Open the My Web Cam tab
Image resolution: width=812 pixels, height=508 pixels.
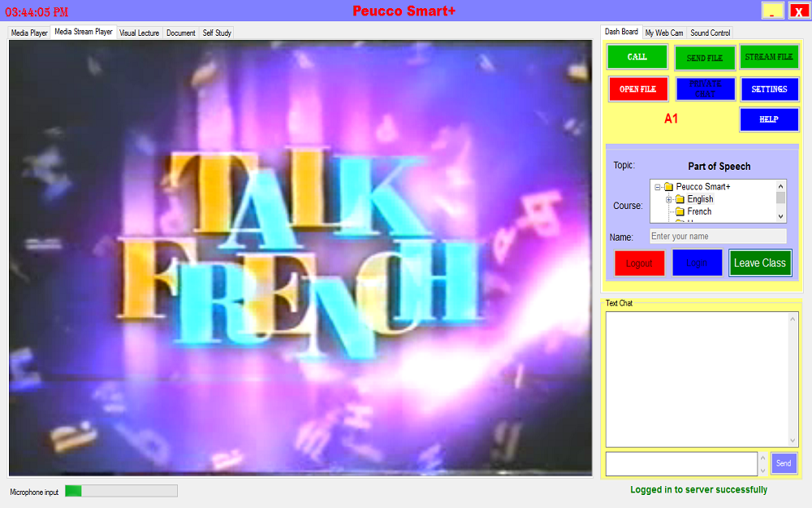tap(664, 33)
